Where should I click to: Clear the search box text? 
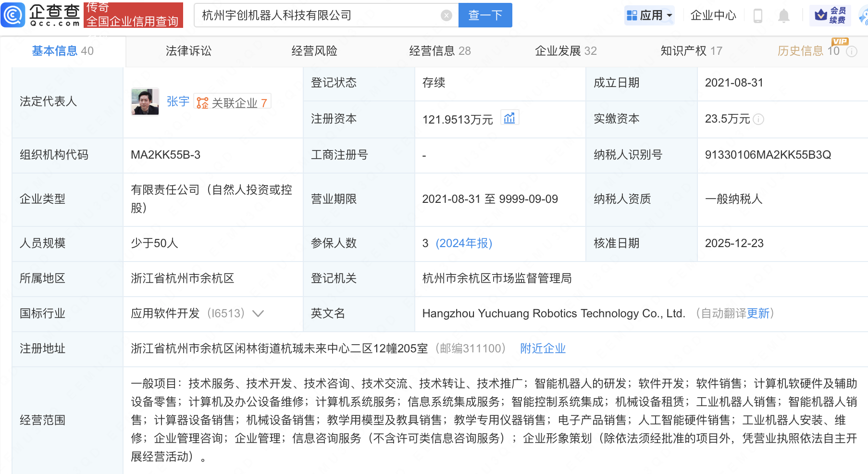point(446,15)
